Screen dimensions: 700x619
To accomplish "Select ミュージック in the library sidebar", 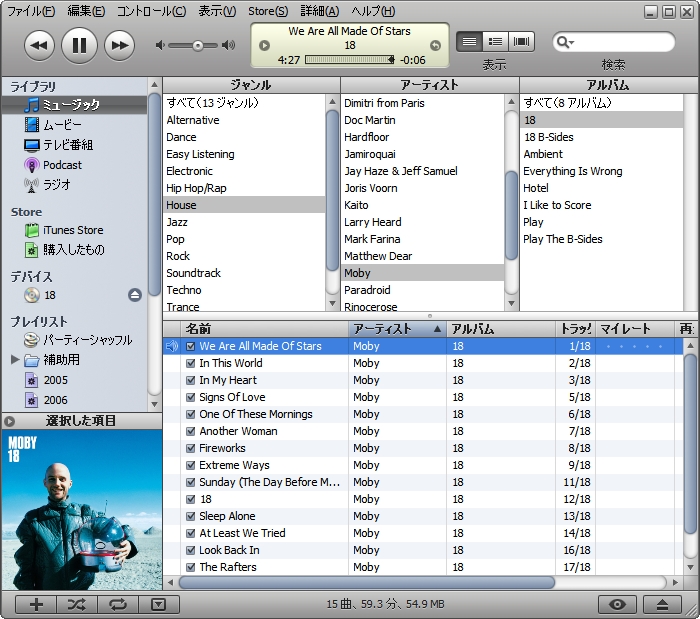I will (x=75, y=105).
